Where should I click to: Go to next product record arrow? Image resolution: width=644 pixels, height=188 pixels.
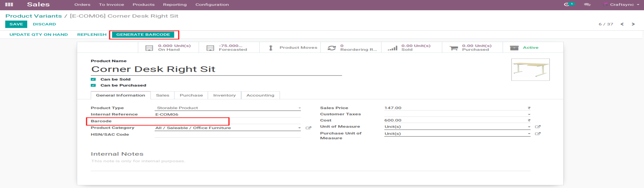[633, 24]
